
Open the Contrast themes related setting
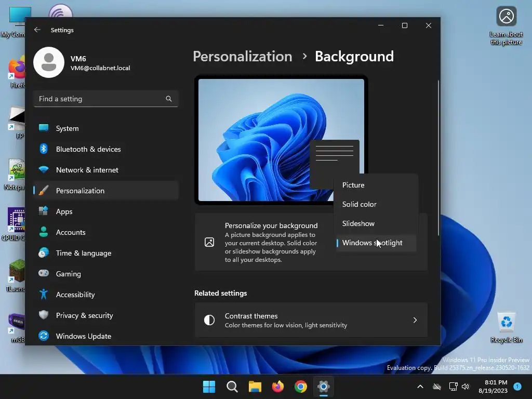(311, 320)
